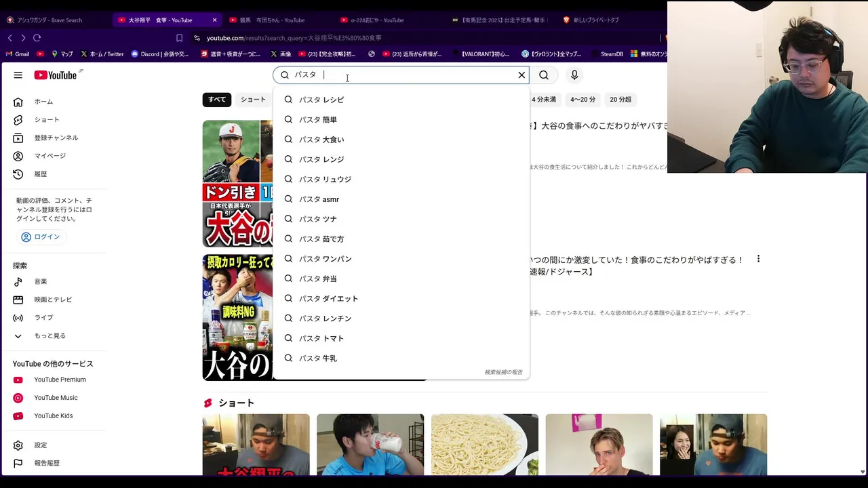The width and height of the screenshot is (868, 488).
Task: Select suggestion パスタ ツナ
Action: [401, 219]
